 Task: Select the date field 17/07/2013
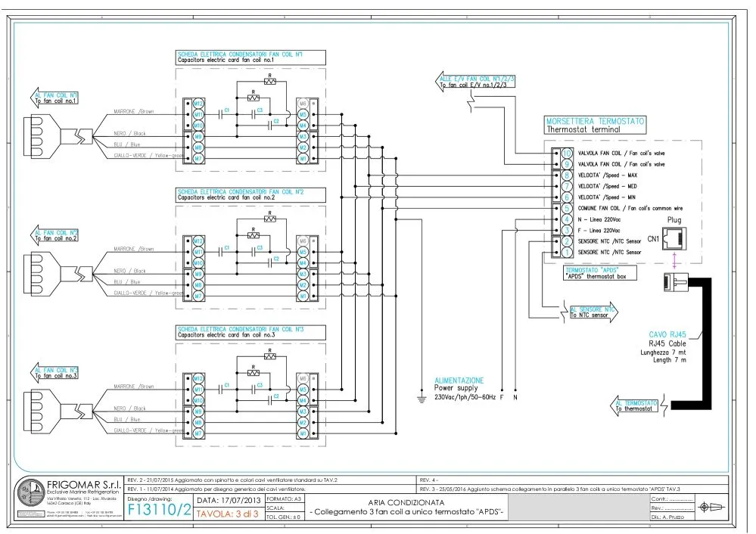click(x=229, y=500)
